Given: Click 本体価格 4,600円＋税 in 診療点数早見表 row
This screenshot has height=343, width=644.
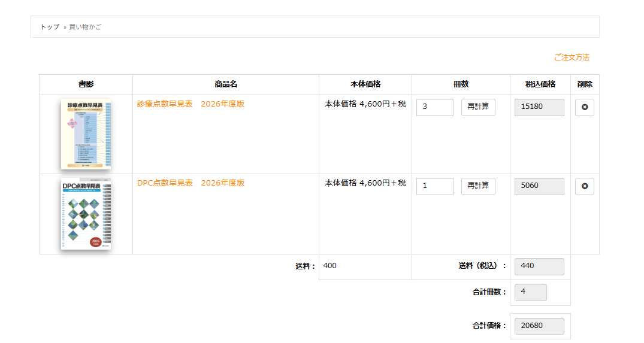Looking at the screenshot, I should tap(365, 104).
